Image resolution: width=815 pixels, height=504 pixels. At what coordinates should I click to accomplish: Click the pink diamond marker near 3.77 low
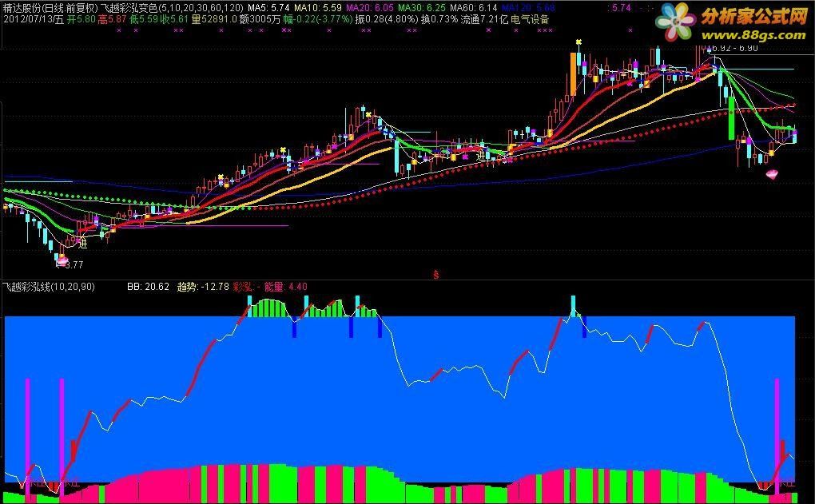pyautogui.click(x=62, y=263)
